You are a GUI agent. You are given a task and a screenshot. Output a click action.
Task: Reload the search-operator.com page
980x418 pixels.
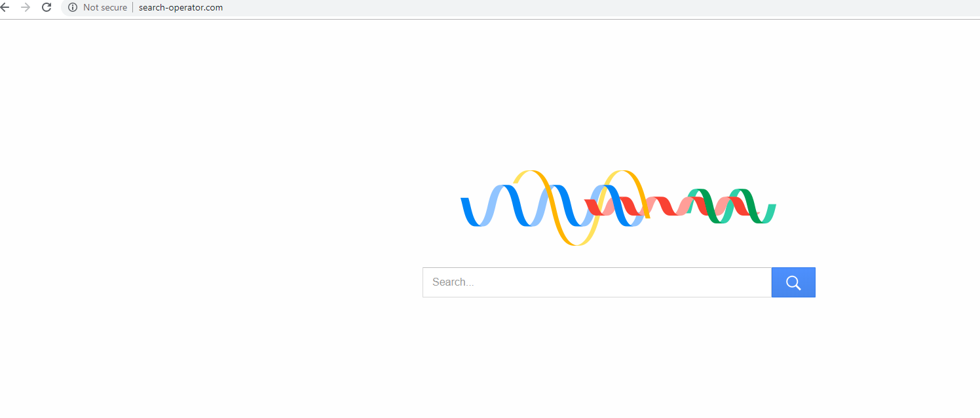point(47,7)
